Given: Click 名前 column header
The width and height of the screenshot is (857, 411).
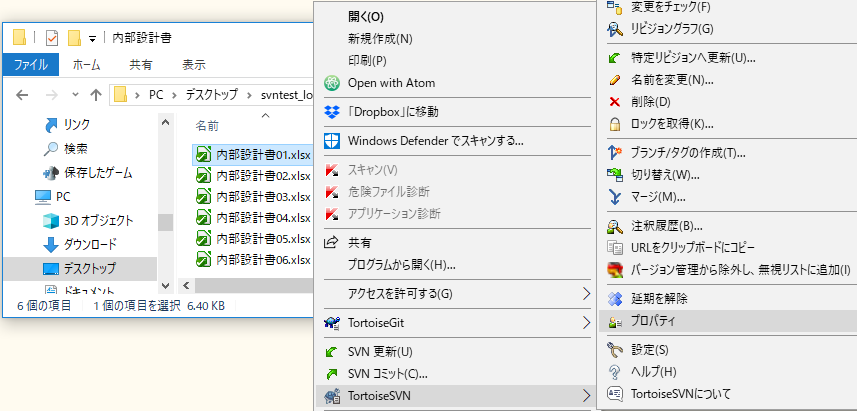Looking at the screenshot, I should (x=207, y=126).
